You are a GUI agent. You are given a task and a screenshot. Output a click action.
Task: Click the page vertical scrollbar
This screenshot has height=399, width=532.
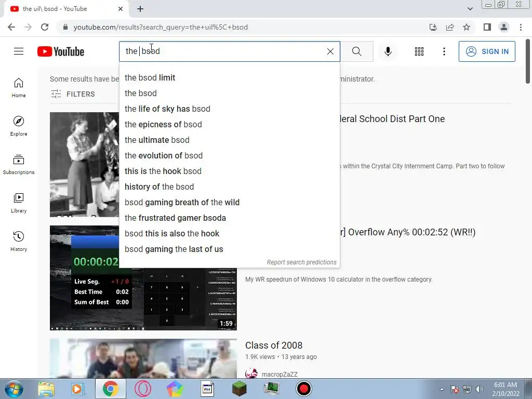[x=528, y=61]
